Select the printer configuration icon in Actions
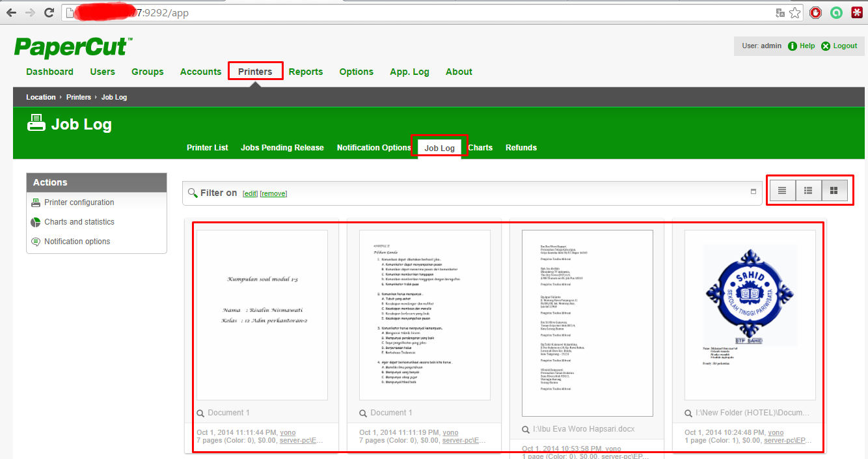The image size is (868, 459). pos(36,202)
